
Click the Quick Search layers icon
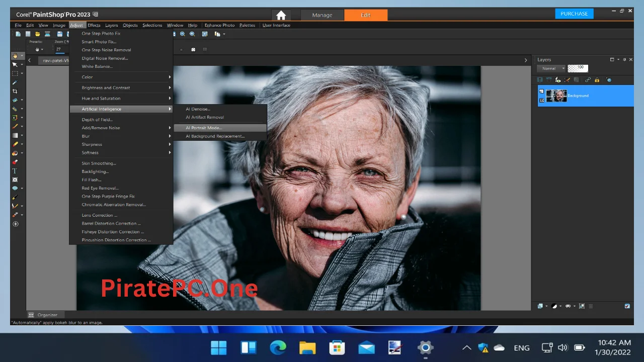[x=609, y=80]
